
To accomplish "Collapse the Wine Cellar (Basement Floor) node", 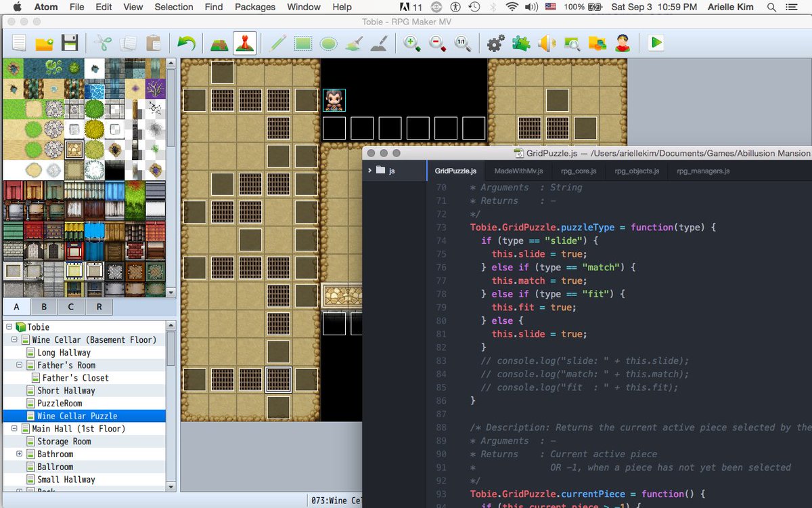I will coord(14,339).
